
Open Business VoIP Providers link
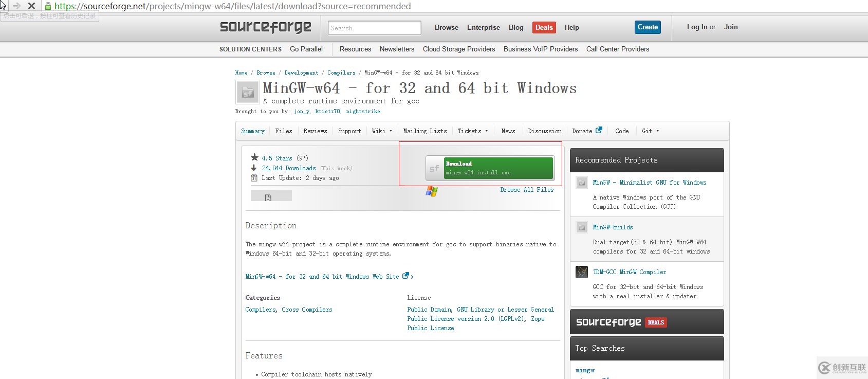[x=541, y=49]
